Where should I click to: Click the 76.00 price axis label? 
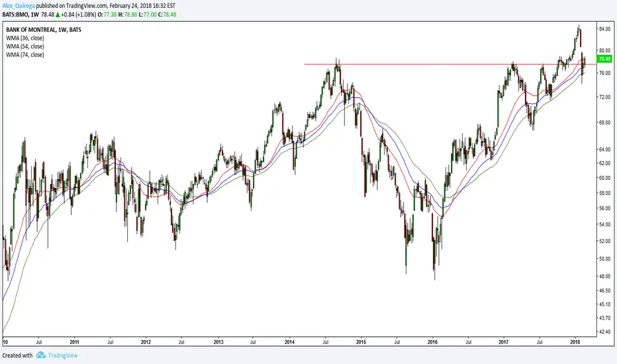point(604,73)
